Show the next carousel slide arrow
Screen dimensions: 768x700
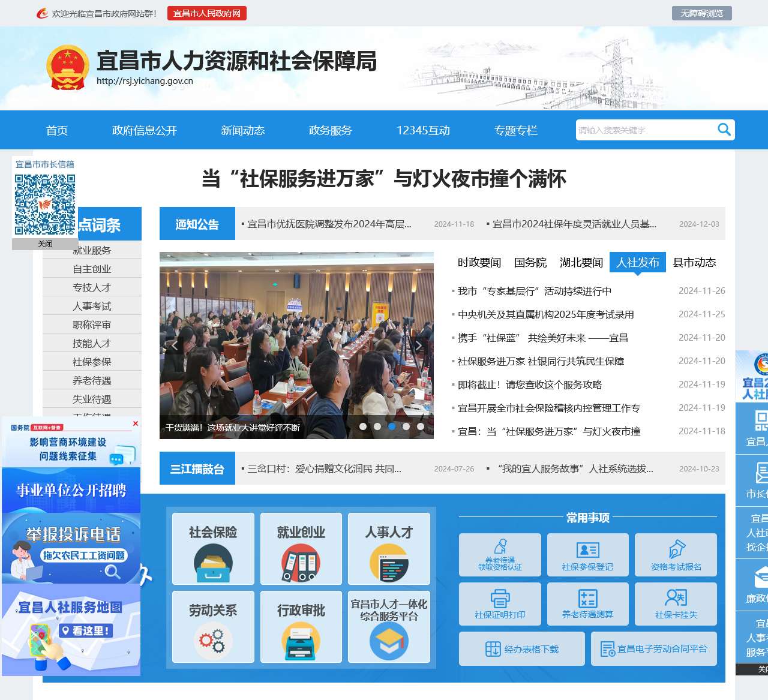418,346
